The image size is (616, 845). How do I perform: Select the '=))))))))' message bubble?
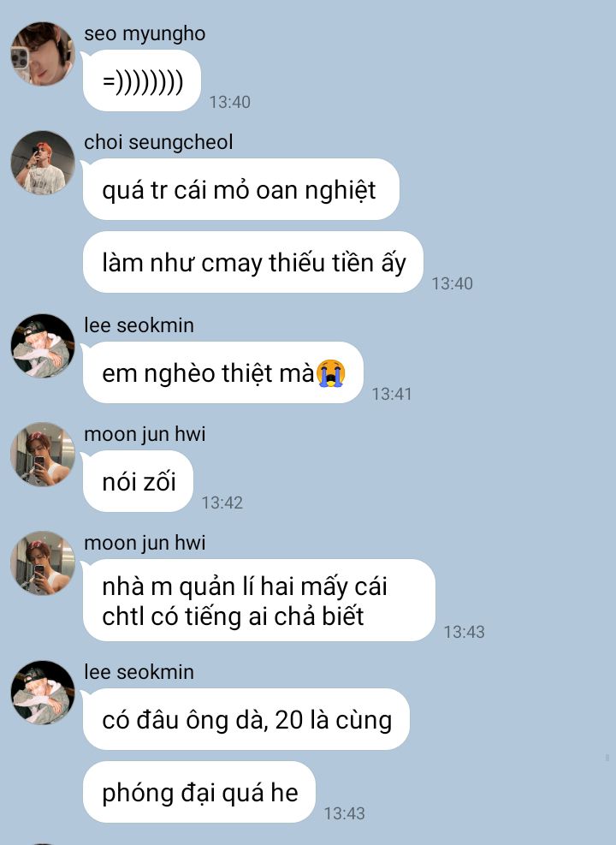point(142,80)
